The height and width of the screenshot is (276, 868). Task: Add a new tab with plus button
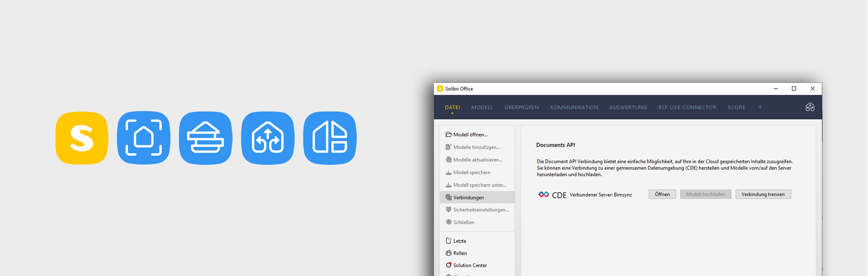click(x=760, y=107)
